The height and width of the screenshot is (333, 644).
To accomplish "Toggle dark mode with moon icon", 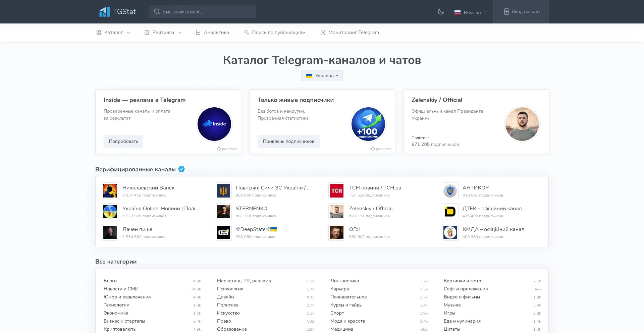I will tap(441, 12).
